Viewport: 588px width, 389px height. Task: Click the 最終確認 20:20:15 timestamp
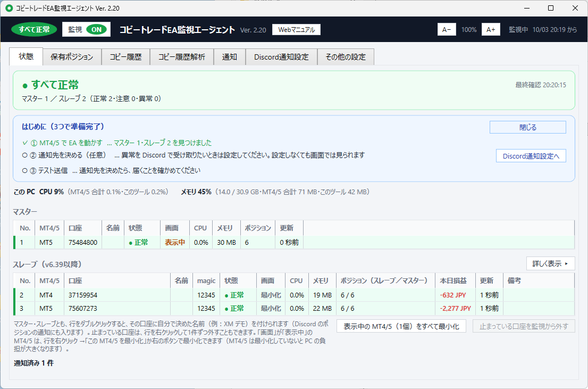540,85
